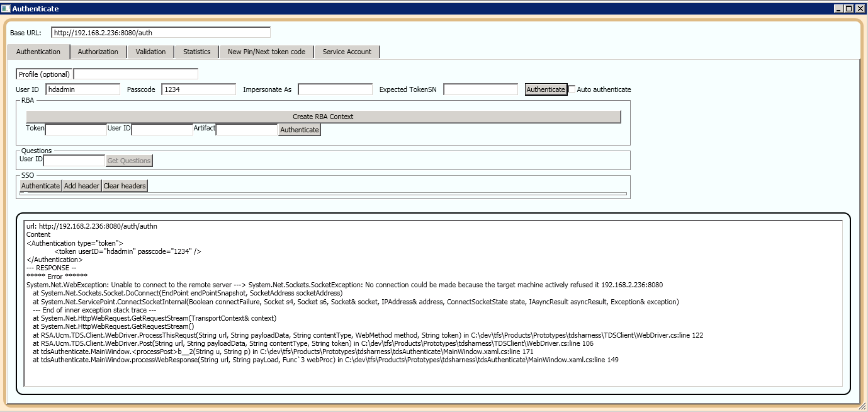Click the Passcode field containing 1234
The height and width of the screenshot is (412, 868).
point(198,89)
